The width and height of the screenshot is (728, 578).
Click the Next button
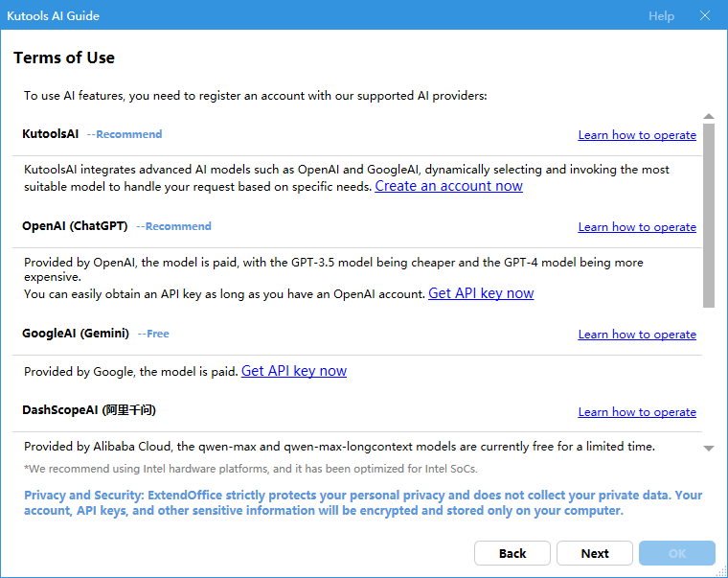point(594,553)
